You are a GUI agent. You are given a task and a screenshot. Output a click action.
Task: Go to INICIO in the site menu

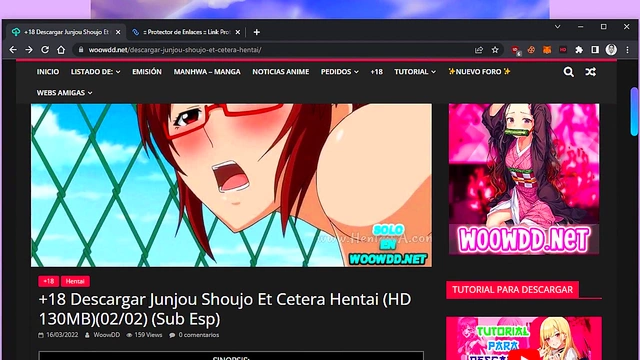click(48, 72)
